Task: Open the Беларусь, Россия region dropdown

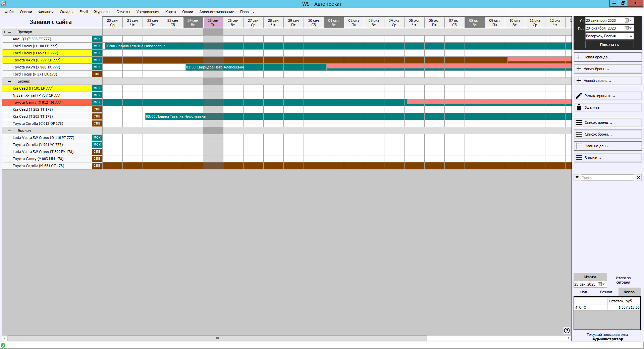Action: [631, 36]
